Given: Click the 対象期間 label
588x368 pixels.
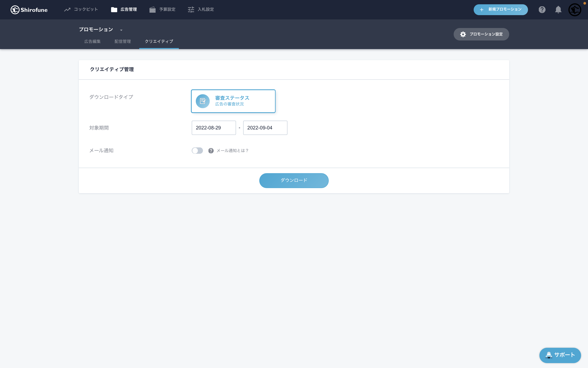Looking at the screenshot, I should (x=99, y=128).
